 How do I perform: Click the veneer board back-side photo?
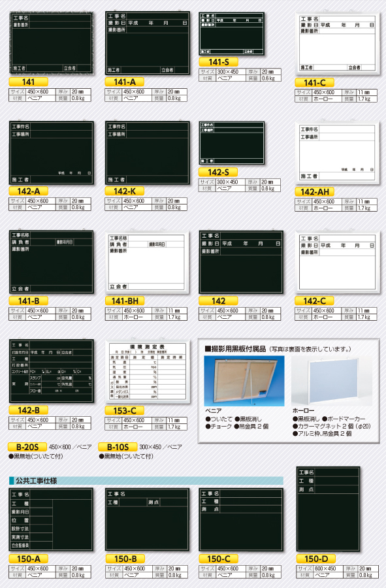click(x=244, y=381)
